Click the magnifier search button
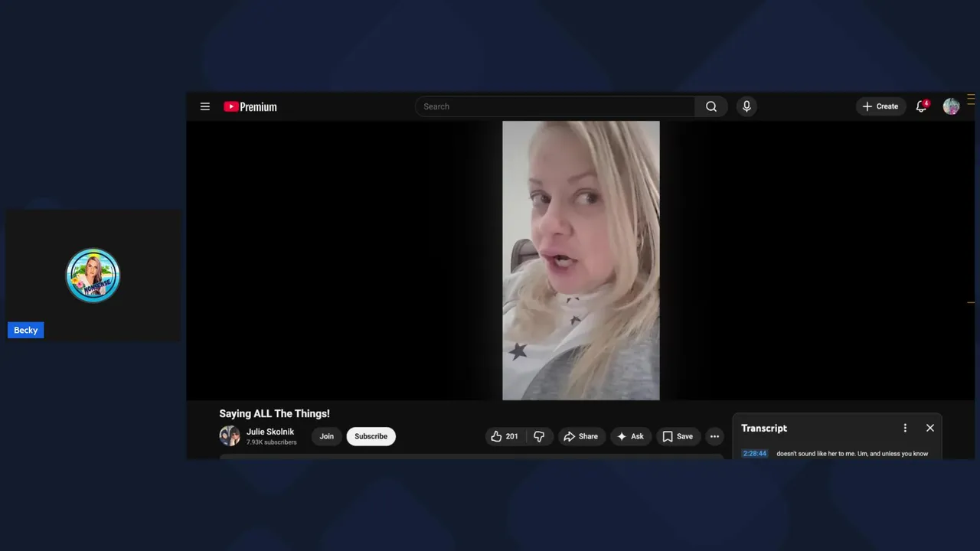Image resolution: width=980 pixels, height=551 pixels. [x=711, y=106]
